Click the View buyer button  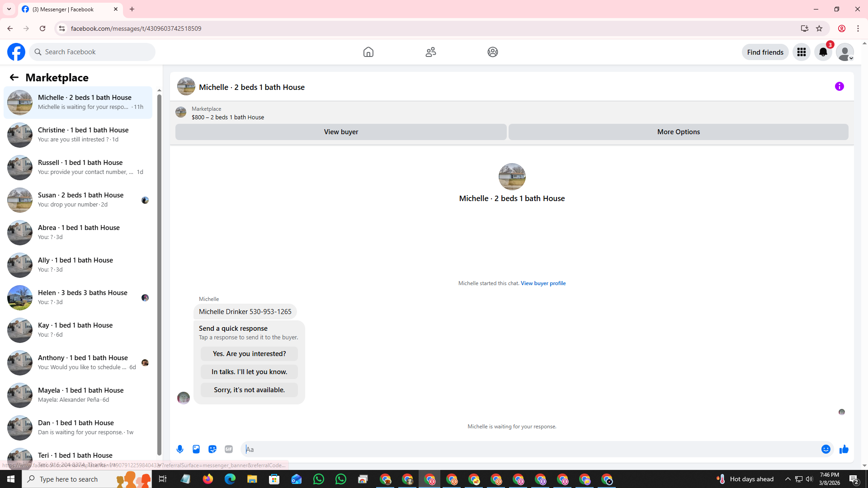(x=341, y=132)
